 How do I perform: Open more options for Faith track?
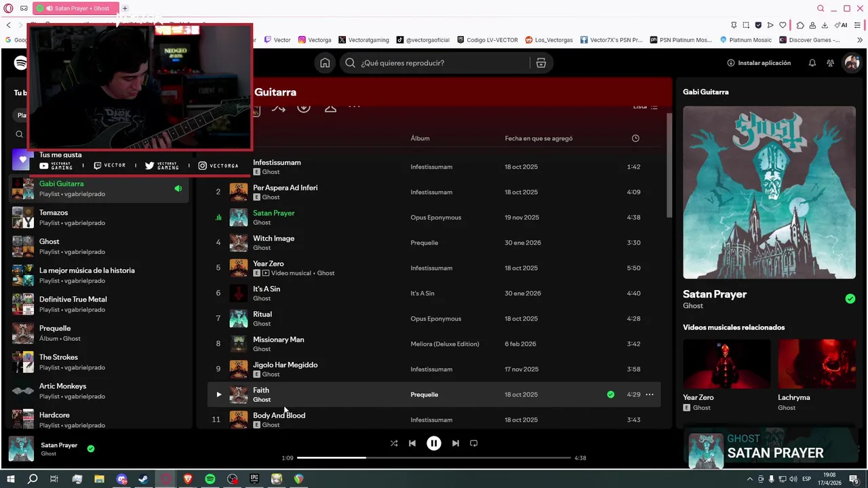650,394
